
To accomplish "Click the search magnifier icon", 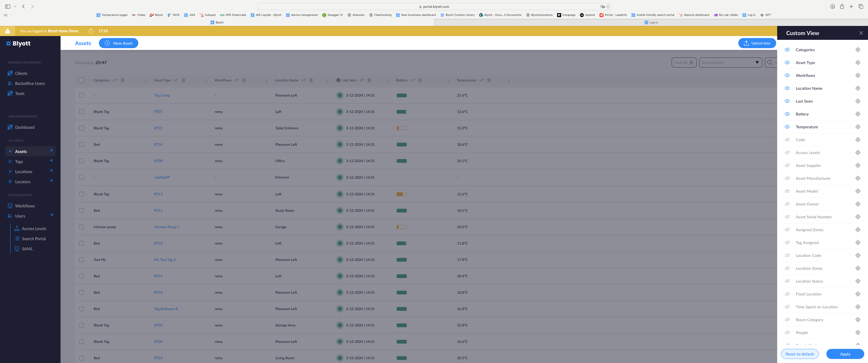I will click(x=770, y=63).
